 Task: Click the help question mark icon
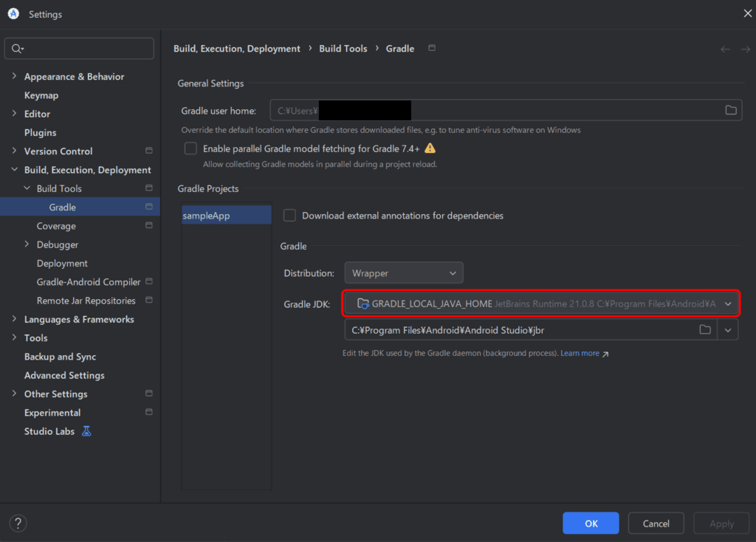coord(18,524)
